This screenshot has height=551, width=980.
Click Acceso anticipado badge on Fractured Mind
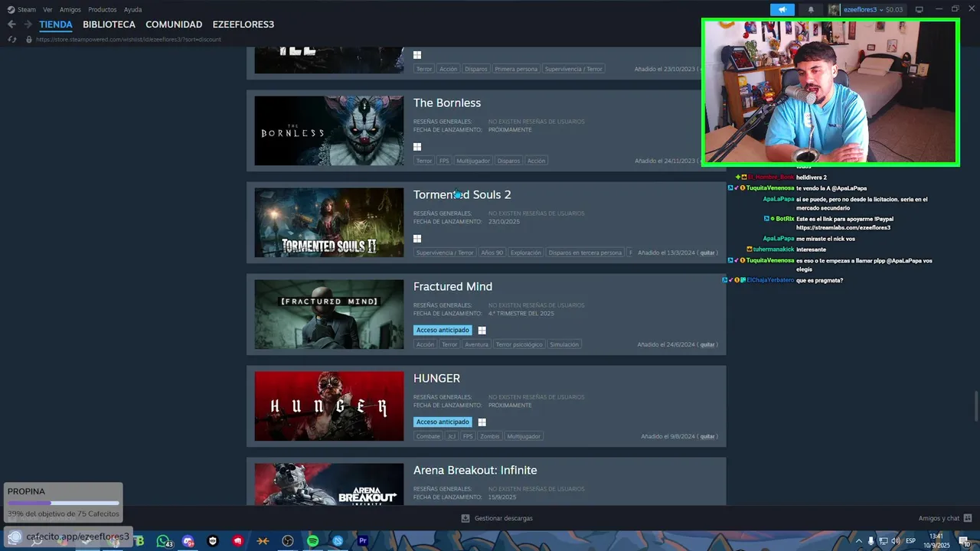click(x=443, y=330)
